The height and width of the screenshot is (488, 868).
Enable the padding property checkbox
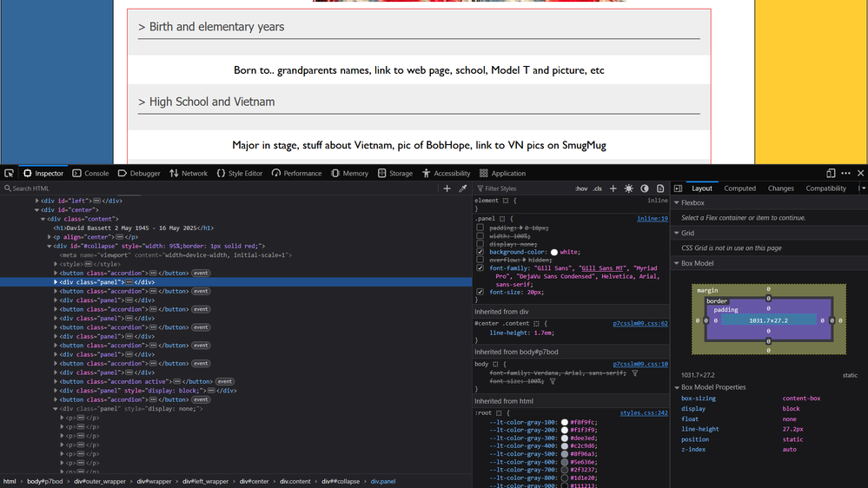pos(480,228)
